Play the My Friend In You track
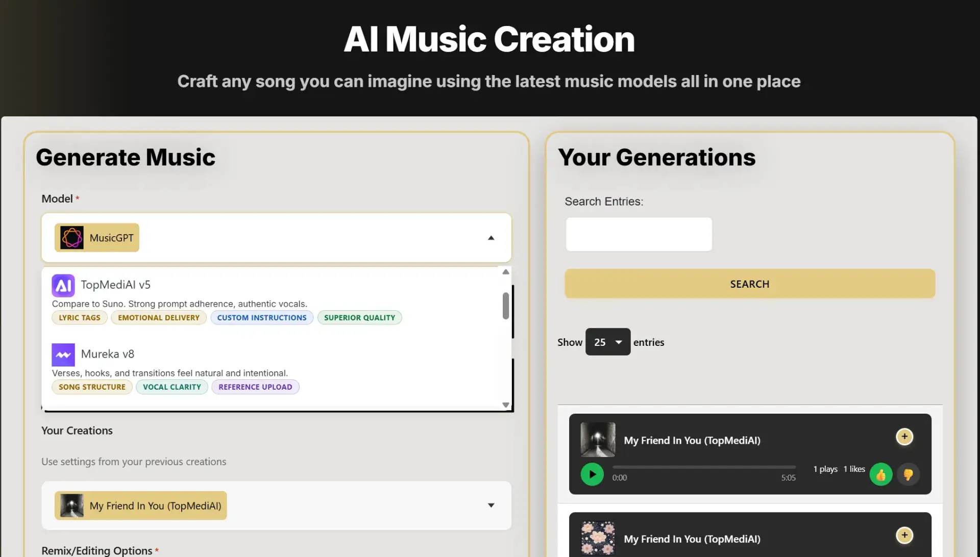The width and height of the screenshot is (980, 557). tap(592, 474)
